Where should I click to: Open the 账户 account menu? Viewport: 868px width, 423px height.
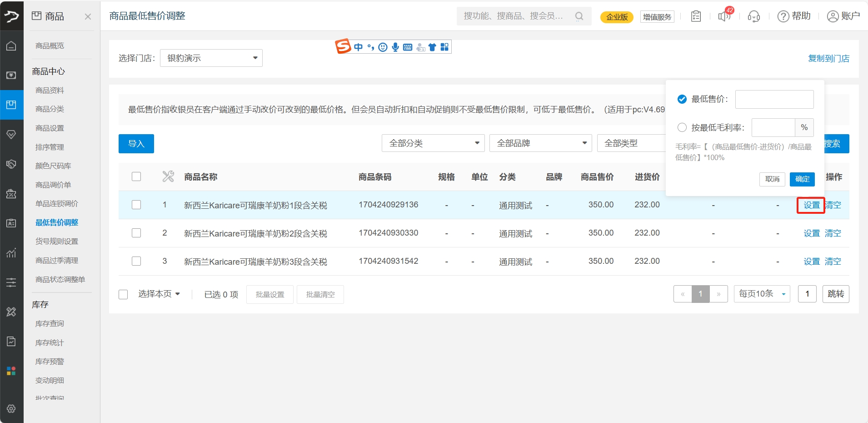tap(843, 16)
